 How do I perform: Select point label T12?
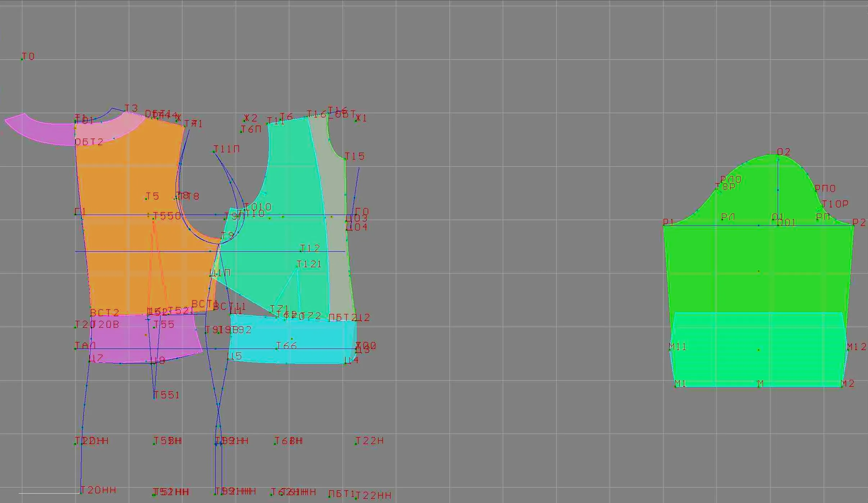(310, 248)
